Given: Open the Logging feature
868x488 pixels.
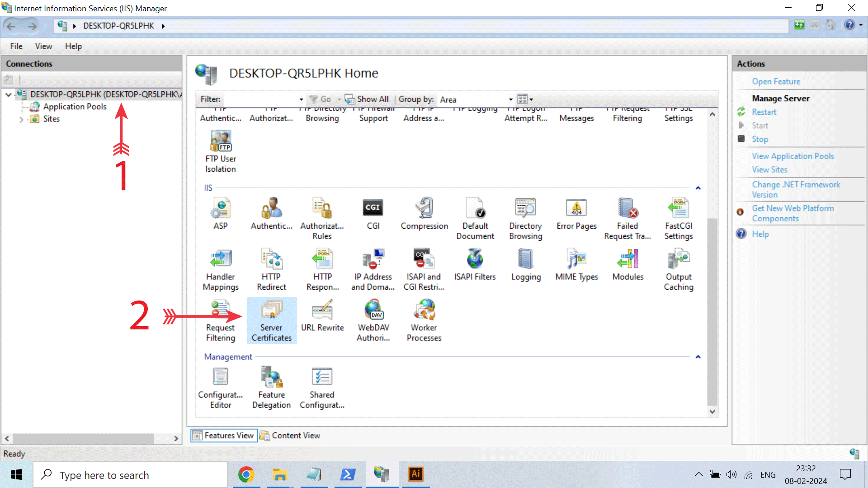Looking at the screenshot, I should pos(526,265).
